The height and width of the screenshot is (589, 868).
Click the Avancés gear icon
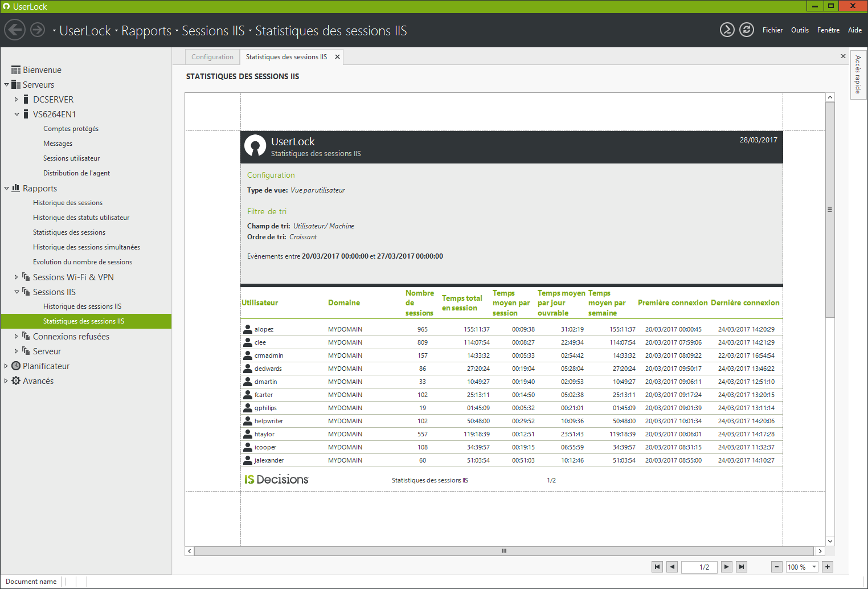[x=16, y=381]
